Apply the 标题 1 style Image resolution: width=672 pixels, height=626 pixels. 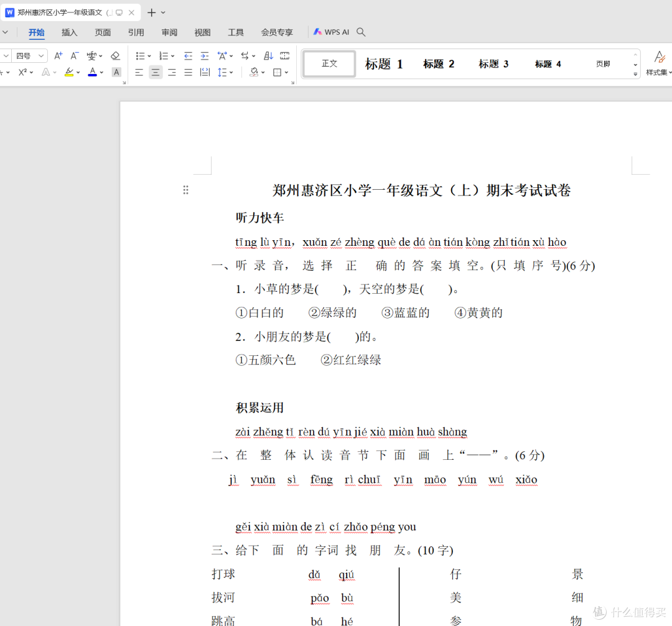tap(383, 64)
